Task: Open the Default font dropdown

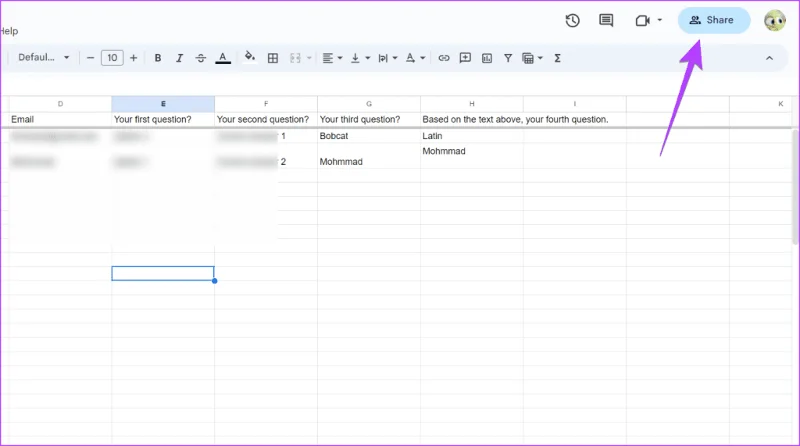Action: click(43, 58)
